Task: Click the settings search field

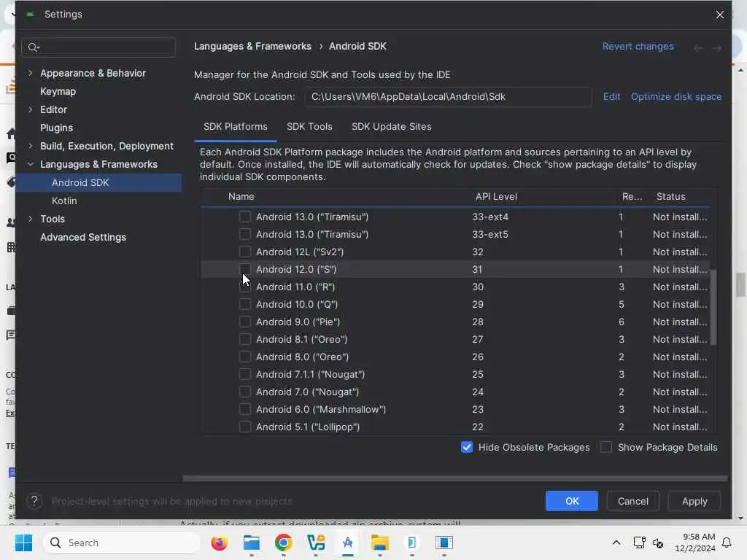Action: coord(98,47)
